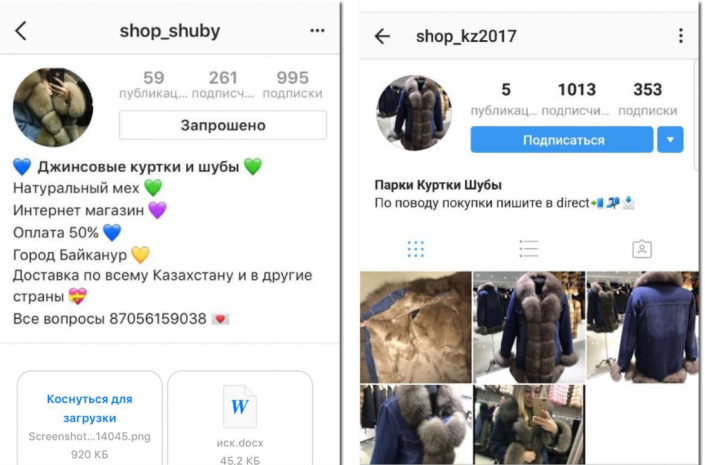
Task: Open denim jacket back view photo
Action: 643,327
